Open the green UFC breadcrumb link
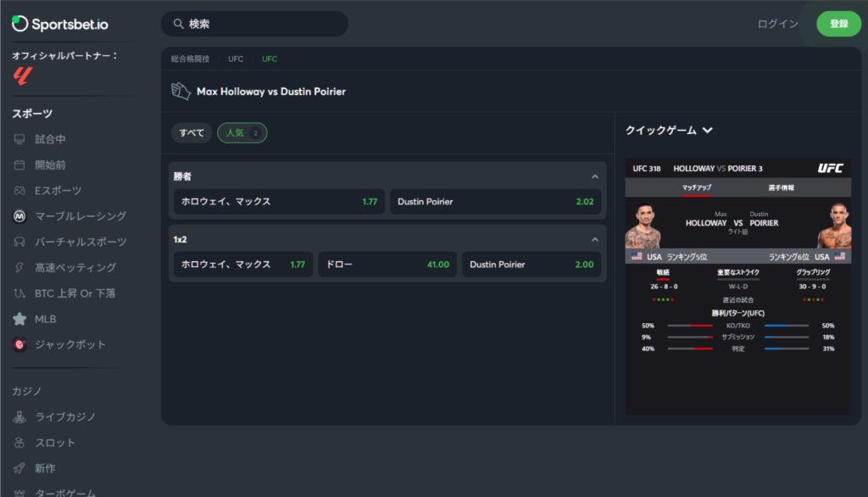Screen dimensions: 868x497 270,59
